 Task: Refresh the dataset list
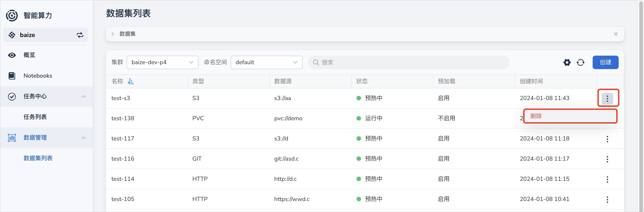(x=581, y=63)
